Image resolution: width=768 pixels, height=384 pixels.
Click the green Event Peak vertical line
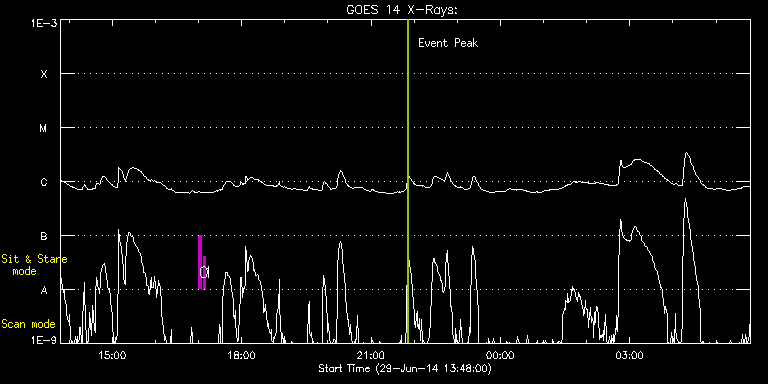(408, 181)
